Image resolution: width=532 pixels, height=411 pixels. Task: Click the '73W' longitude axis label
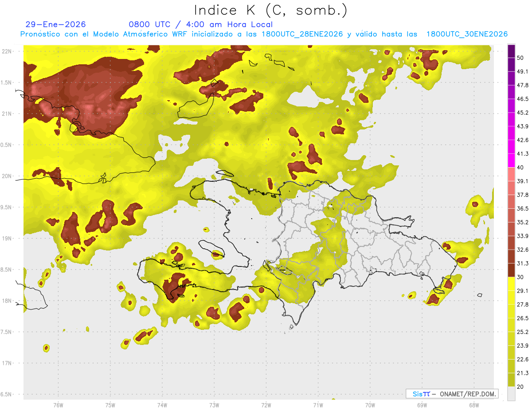pyautogui.click(x=214, y=405)
